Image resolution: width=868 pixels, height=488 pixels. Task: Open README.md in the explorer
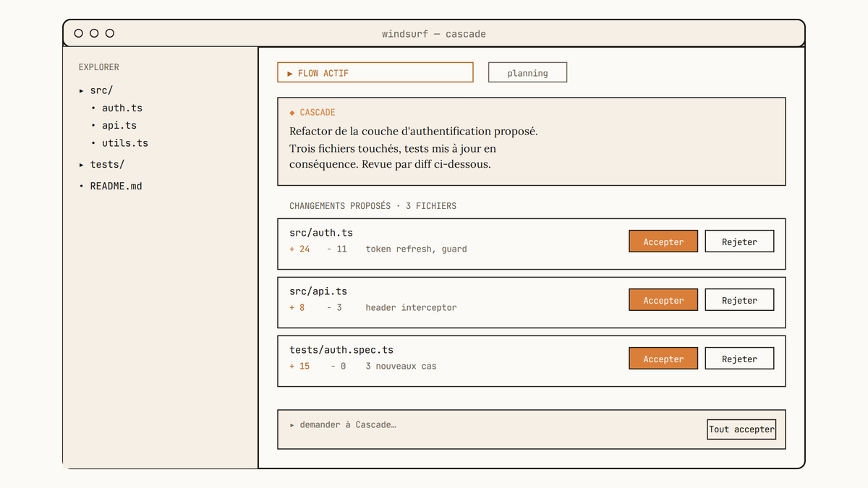[116, 187]
